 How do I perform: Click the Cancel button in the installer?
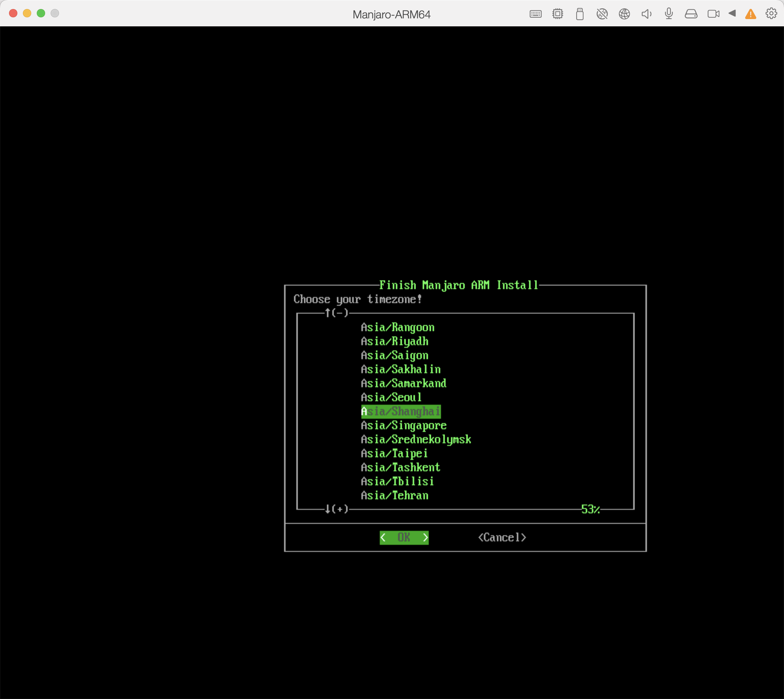click(x=502, y=537)
